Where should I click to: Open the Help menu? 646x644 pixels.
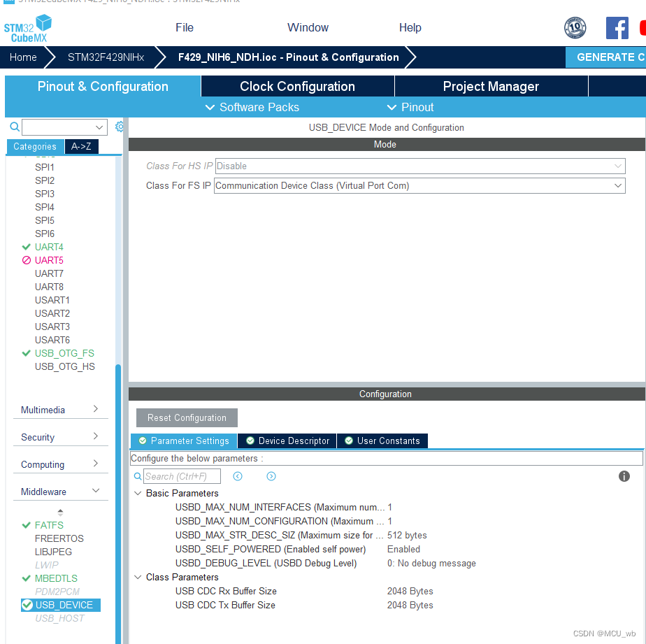(x=410, y=27)
